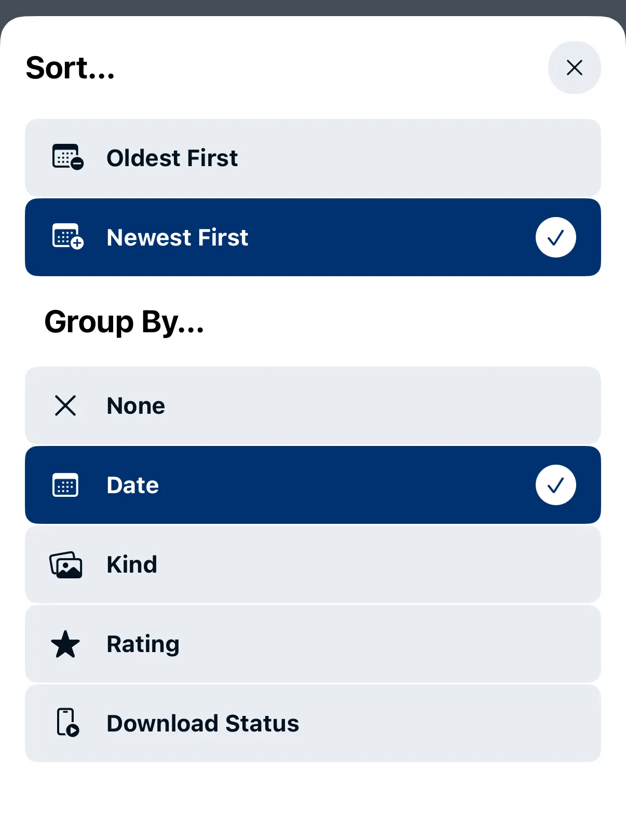Set grouping to None via its label
This screenshot has width=626, height=840.
coord(135,406)
